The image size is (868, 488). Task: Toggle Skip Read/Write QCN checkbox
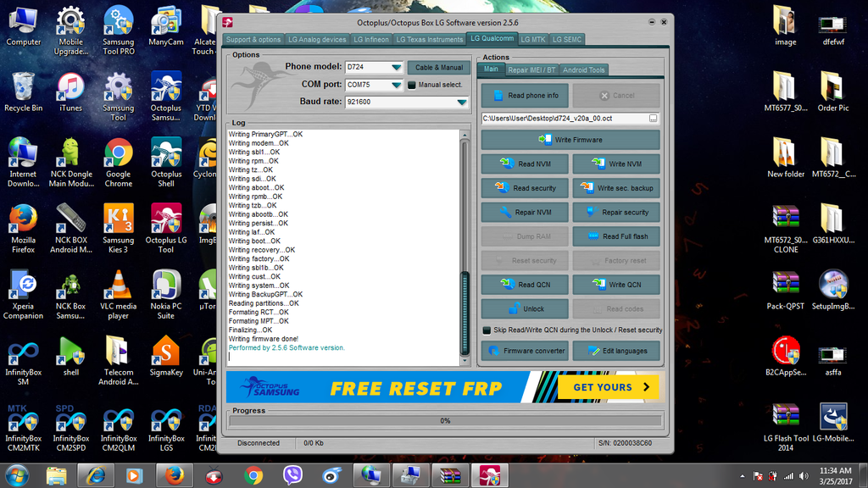(x=487, y=330)
